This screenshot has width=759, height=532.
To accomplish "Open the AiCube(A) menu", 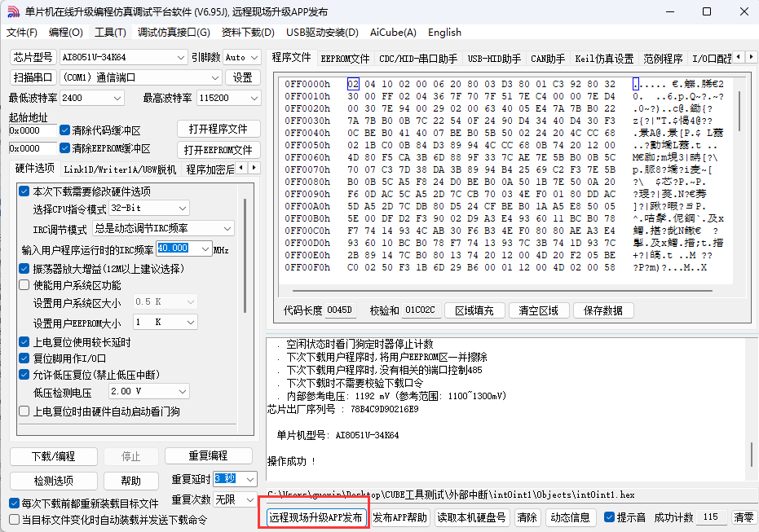I will [x=393, y=33].
